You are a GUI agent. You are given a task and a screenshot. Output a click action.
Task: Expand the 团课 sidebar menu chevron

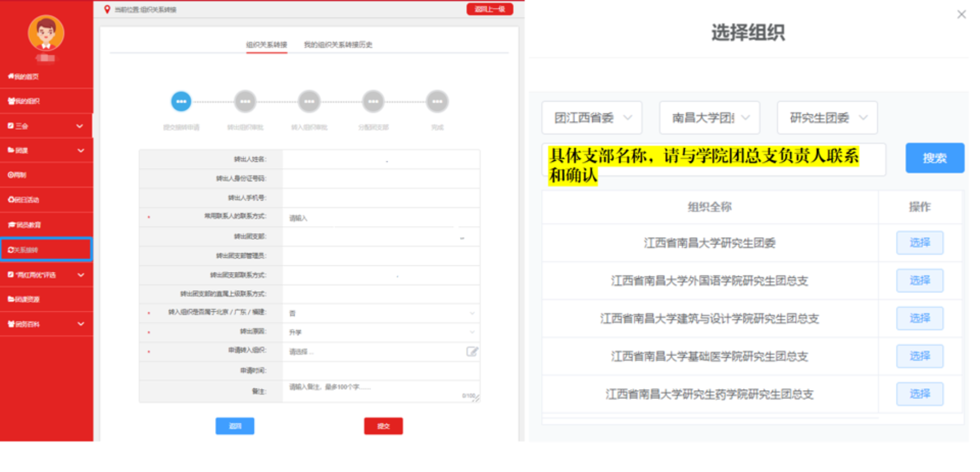coord(81,150)
